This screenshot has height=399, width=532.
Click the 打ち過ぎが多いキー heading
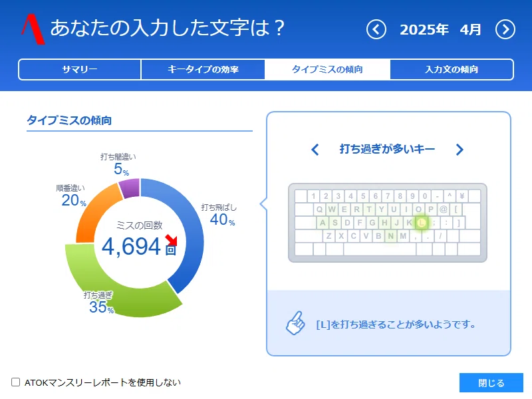(x=387, y=149)
